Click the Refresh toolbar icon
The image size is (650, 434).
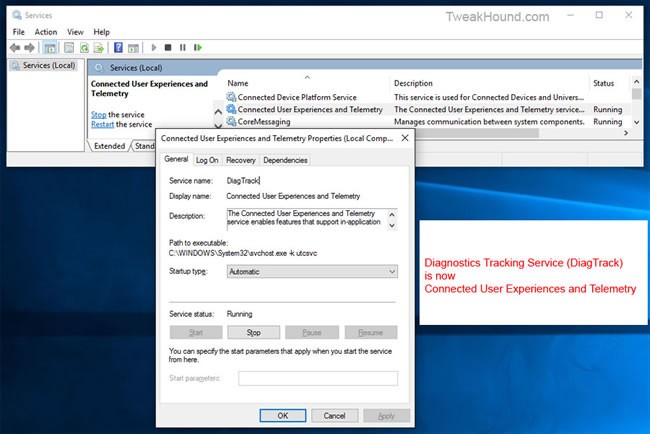pos(84,47)
